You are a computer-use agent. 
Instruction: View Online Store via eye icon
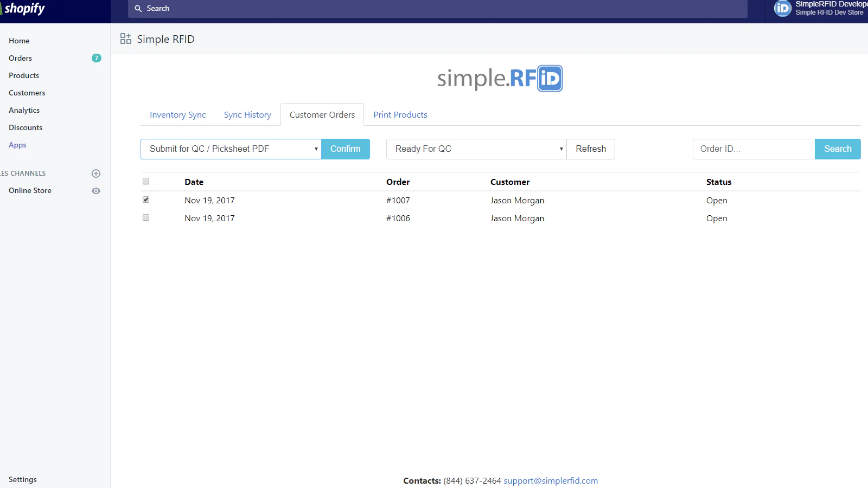point(96,191)
